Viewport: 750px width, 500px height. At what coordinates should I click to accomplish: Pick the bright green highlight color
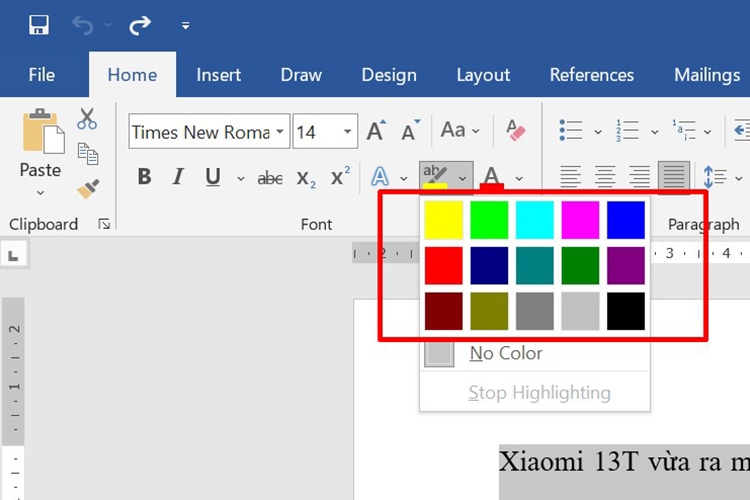coord(489,220)
